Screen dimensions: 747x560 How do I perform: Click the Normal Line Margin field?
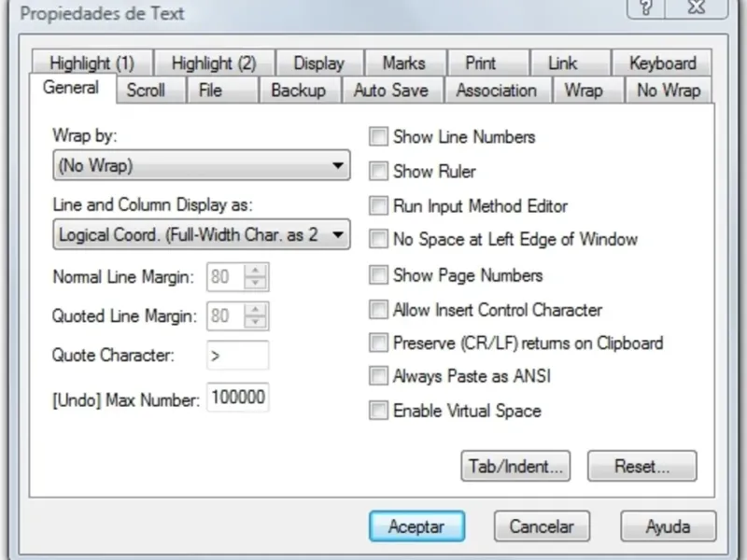click(226, 276)
